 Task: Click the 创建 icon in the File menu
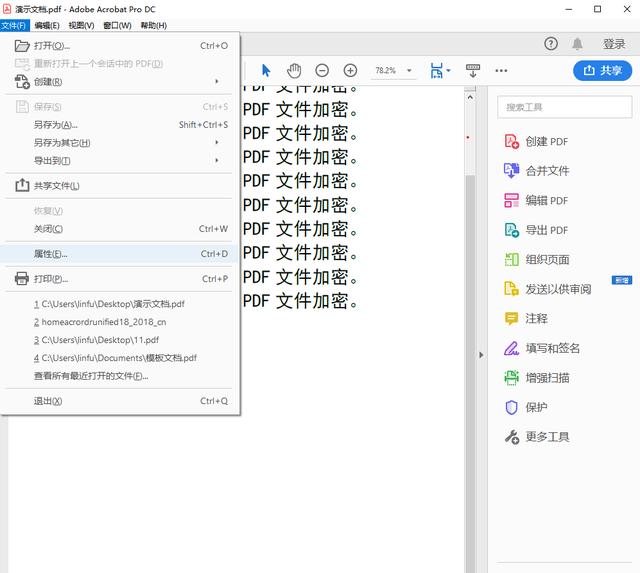[x=22, y=82]
